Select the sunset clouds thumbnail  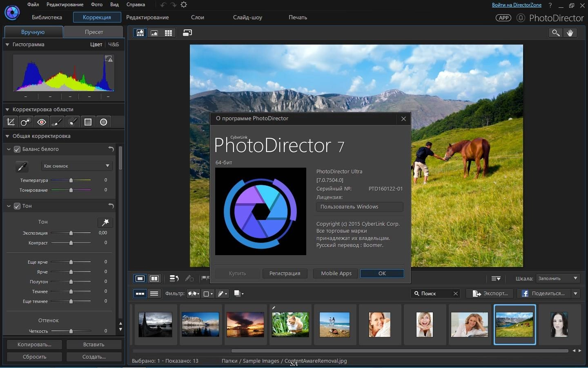[245, 325]
